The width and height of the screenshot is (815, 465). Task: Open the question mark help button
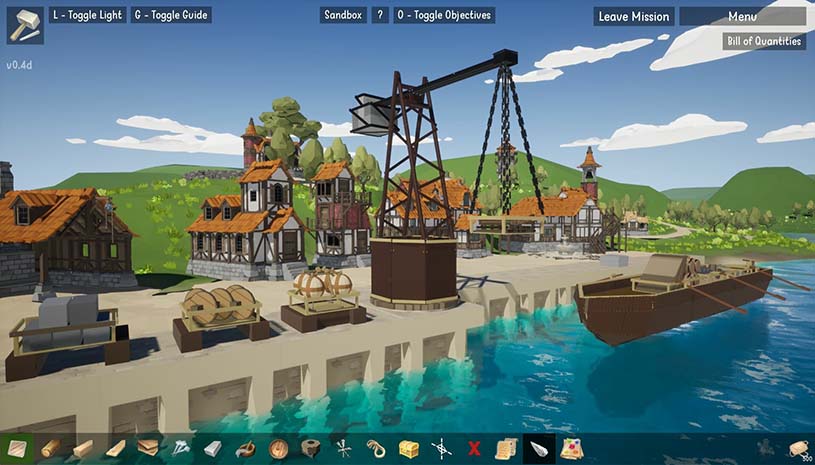(380, 15)
